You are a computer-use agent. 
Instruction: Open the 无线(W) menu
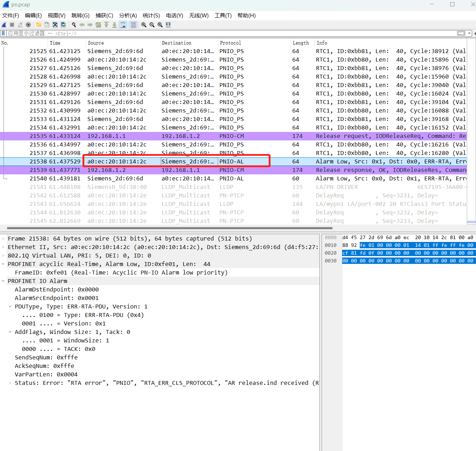pyautogui.click(x=199, y=16)
